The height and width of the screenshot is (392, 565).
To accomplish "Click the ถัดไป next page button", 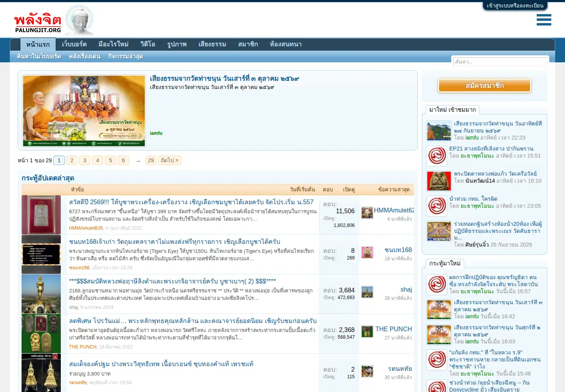I will (169, 160).
